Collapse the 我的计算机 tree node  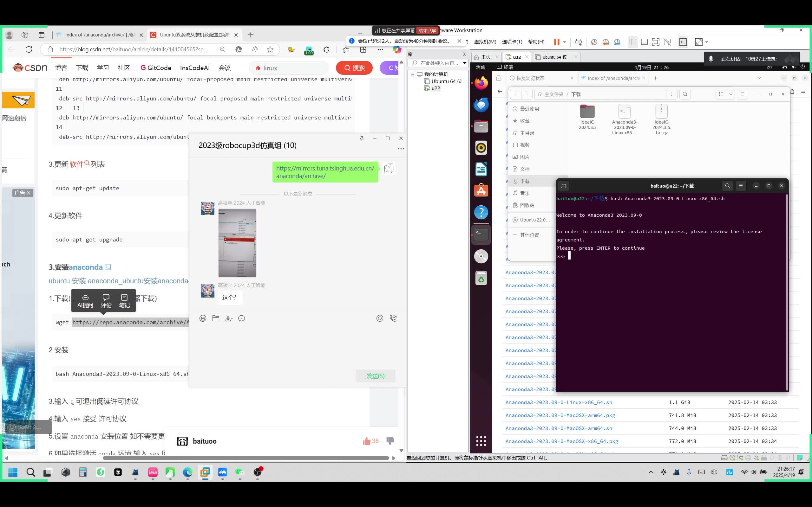[x=413, y=74]
